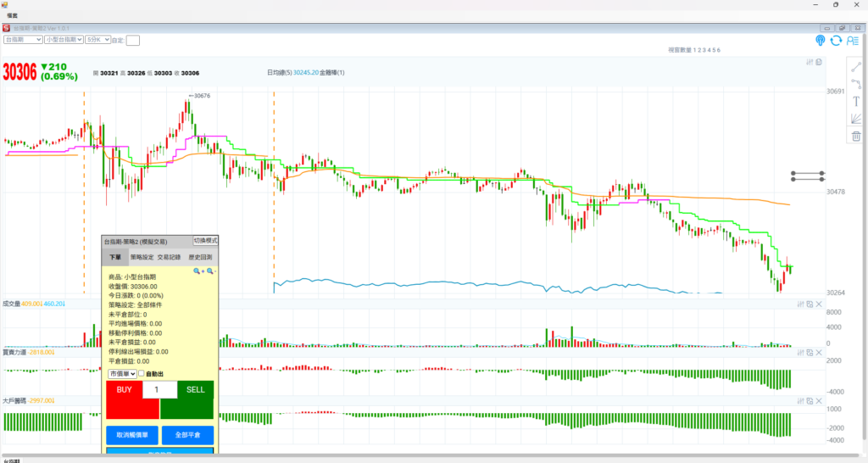This screenshot has width=868, height=463.
Task: Click the blue refresh icon
Action: [836, 40]
